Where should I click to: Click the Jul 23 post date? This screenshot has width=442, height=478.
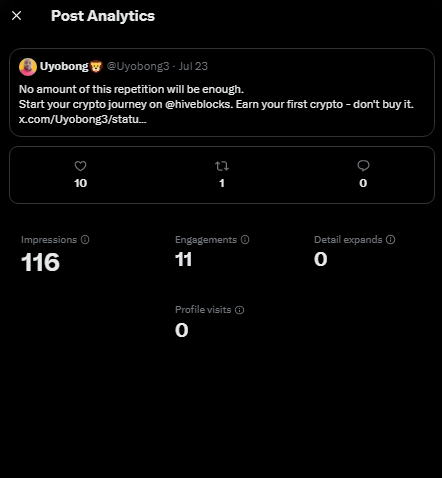click(x=193, y=66)
